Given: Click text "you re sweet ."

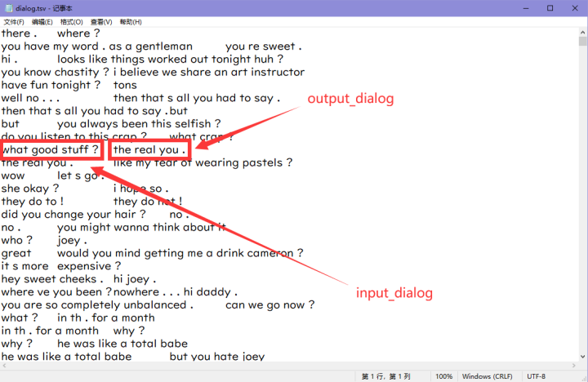Looking at the screenshot, I should (x=264, y=47).
